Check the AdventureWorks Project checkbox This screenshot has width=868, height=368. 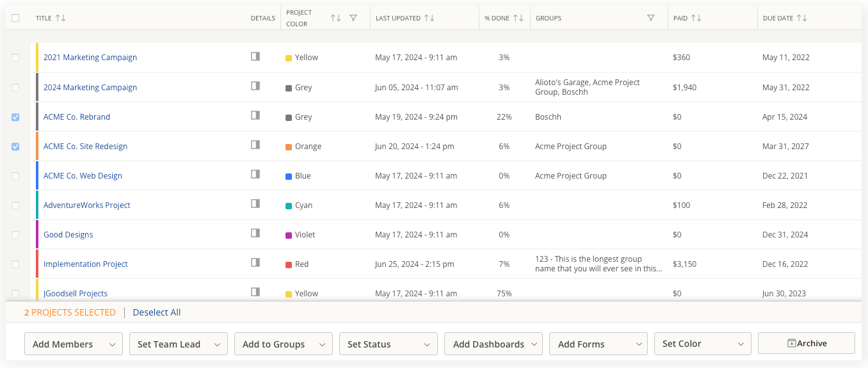coord(15,205)
